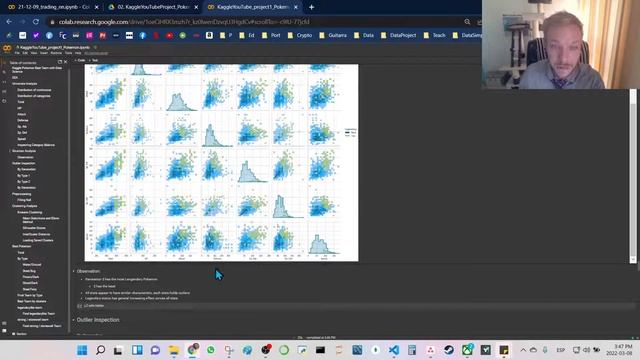
Task: Jump to Univariate Analysis section
Action: [x=24, y=83]
